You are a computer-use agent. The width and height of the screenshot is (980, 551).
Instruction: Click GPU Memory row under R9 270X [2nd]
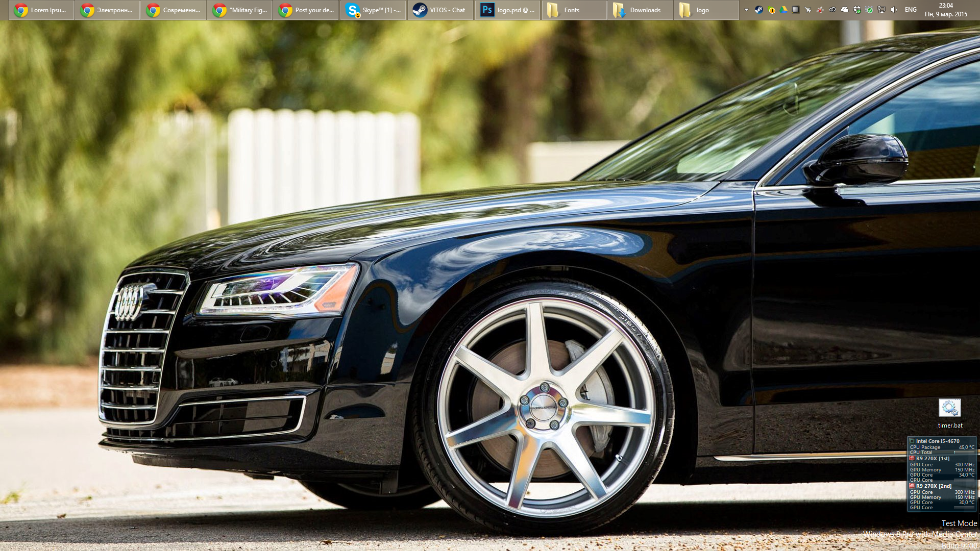942,497
